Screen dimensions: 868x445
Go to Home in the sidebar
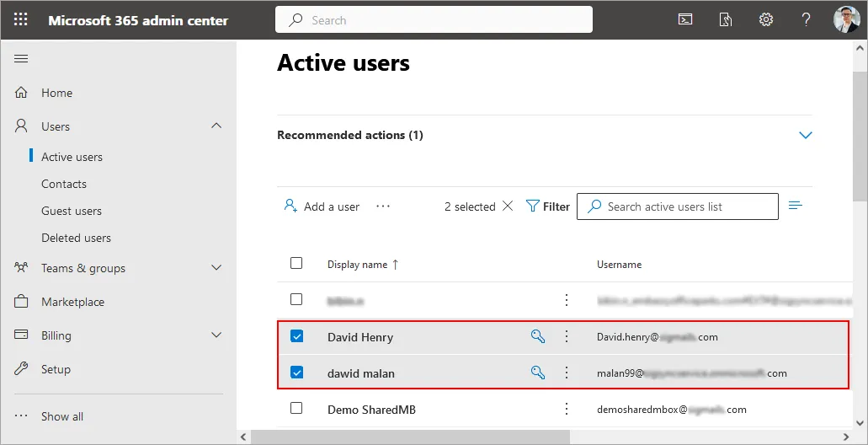pyautogui.click(x=57, y=93)
